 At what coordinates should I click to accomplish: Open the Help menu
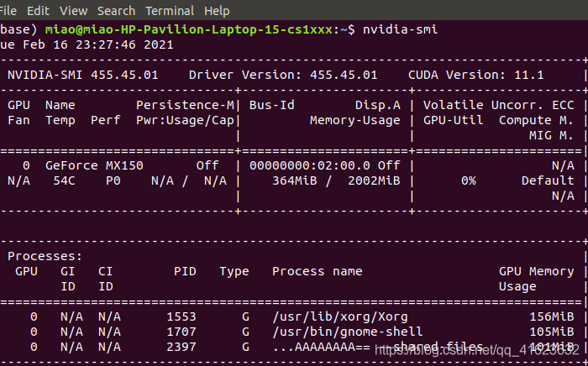click(217, 11)
